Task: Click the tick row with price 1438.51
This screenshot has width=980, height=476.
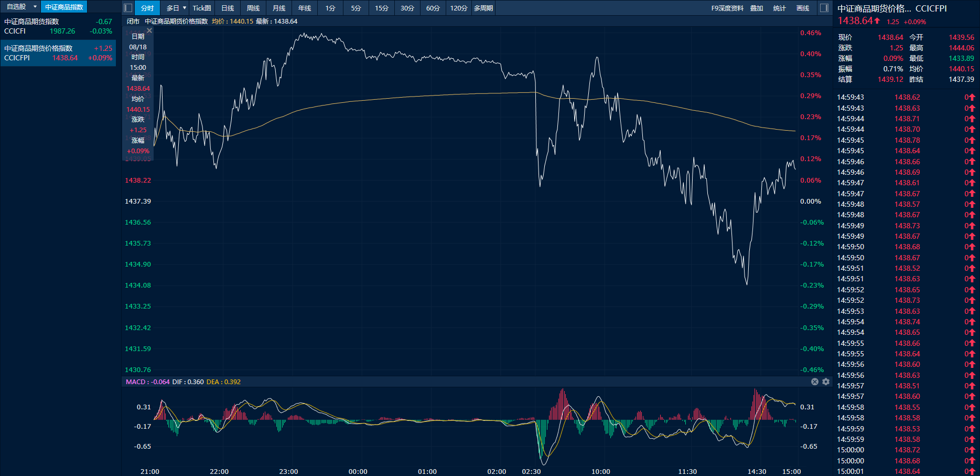Action: pos(906,386)
